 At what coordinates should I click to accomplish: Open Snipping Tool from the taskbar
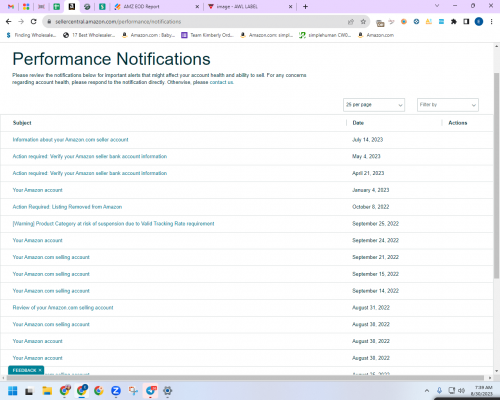point(133,391)
